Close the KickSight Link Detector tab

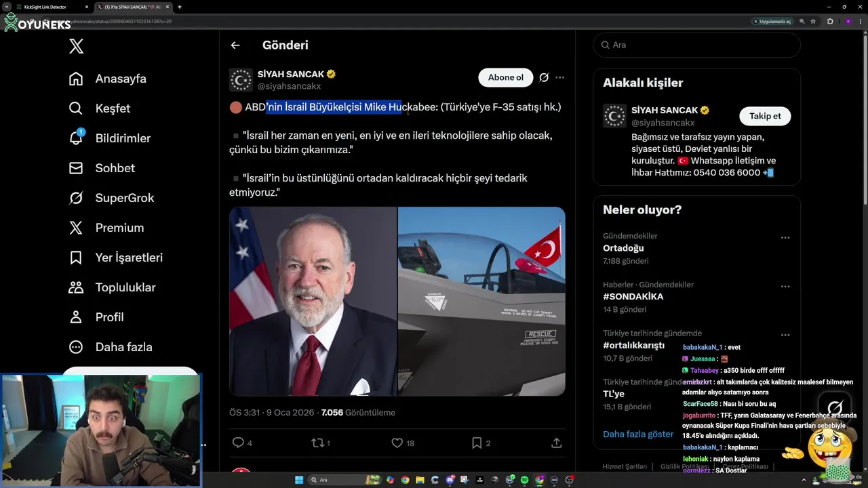(87, 7)
